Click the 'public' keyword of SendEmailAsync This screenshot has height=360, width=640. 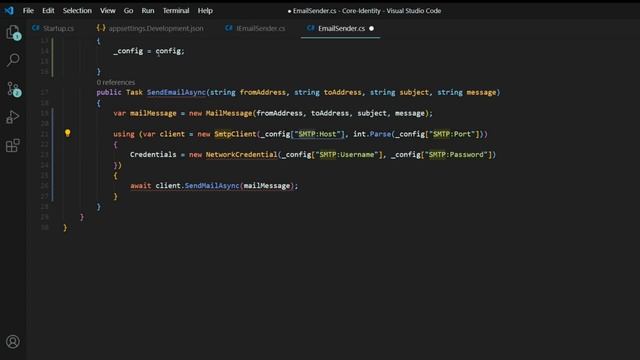109,92
